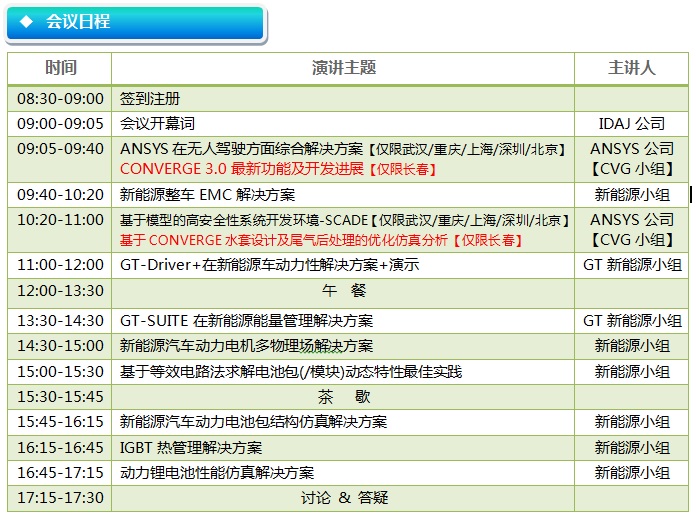Viewport: 696px width, 515px height.
Task: Select the 会议开幕词 entry
Action: 158,123
